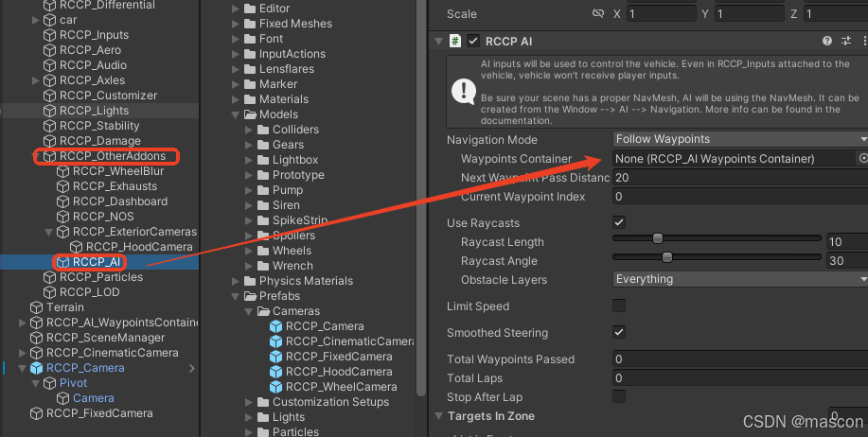Select the RCCP_Stability object
The image size is (868, 437).
click(92, 126)
